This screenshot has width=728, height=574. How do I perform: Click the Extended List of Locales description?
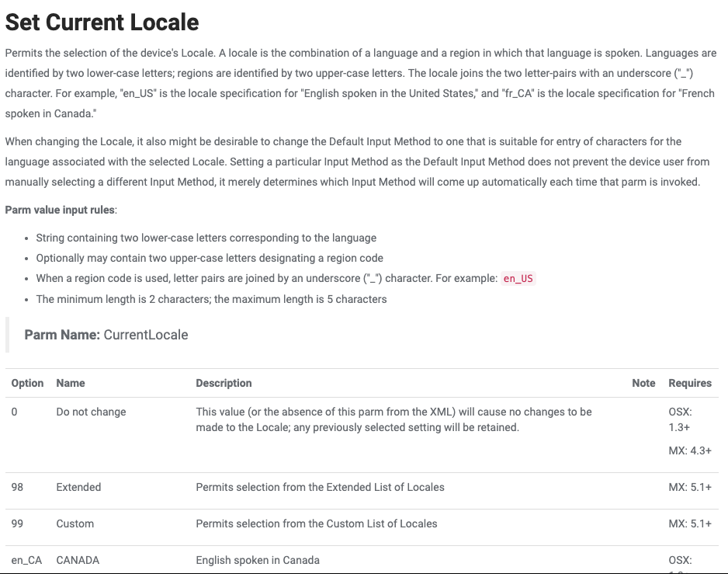(x=320, y=487)
